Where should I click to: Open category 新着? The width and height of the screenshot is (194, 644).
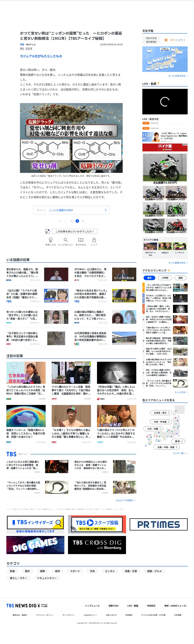pyautogui.click(x=12, y=571)
